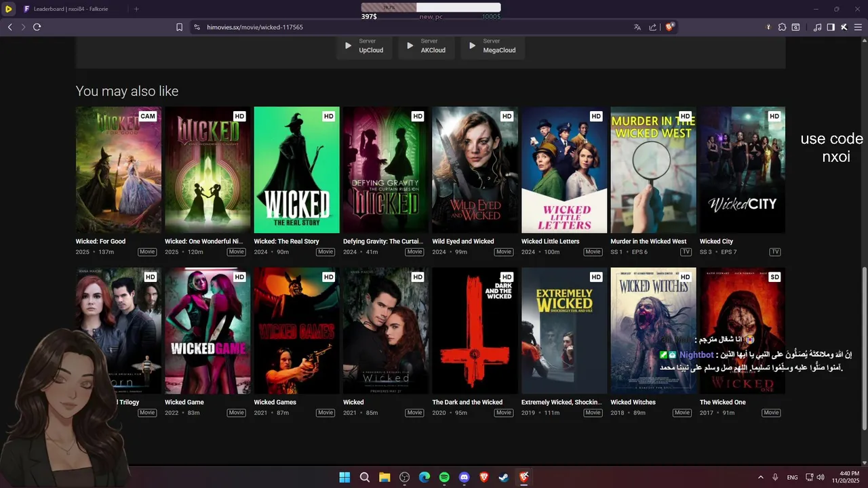The image size is (868, 488).
Task: Click the share page icon
Action: click(x=652, y=27)
